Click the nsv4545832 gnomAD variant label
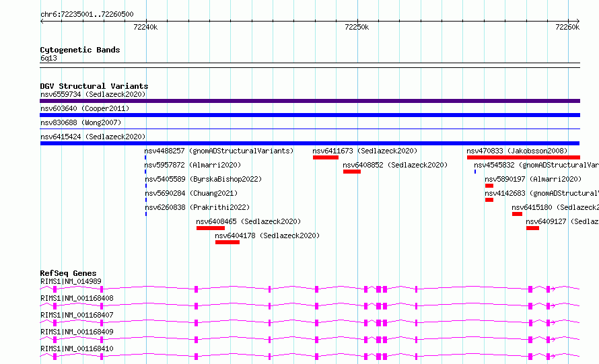This screenshot has width=599, height=364. pos(536,165)
